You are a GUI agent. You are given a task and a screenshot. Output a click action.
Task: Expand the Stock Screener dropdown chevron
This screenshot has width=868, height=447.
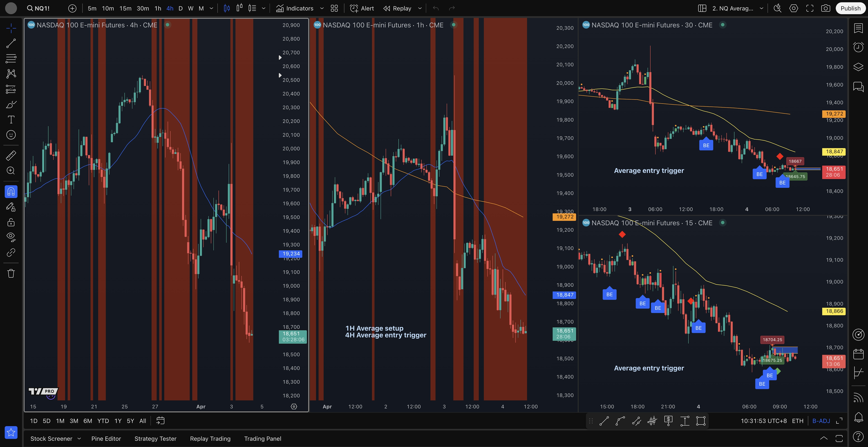click(79, 439)
